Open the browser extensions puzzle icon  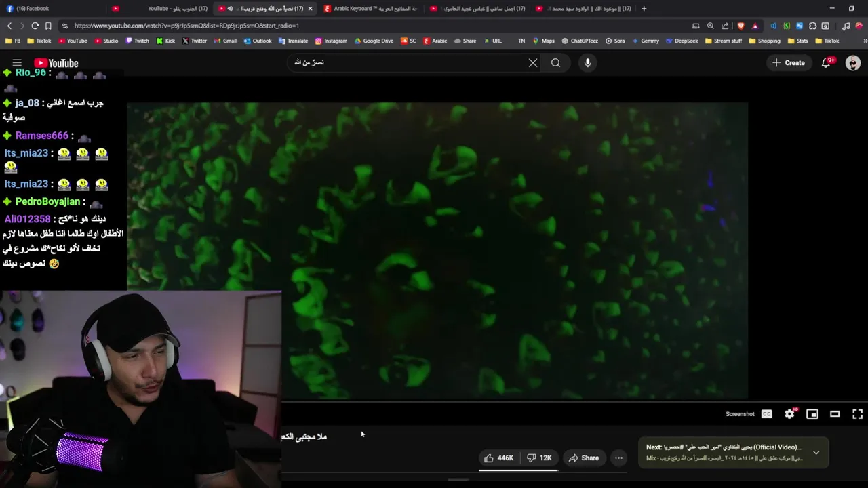812,26
